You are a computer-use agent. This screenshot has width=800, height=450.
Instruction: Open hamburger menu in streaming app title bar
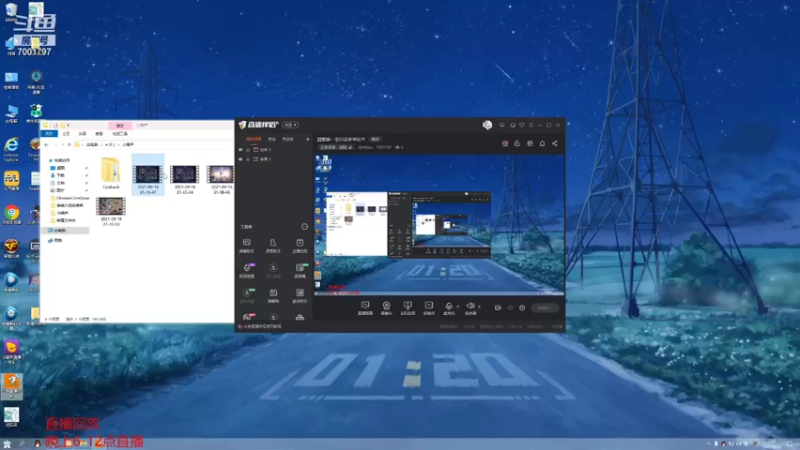click(x=531, y=125)
